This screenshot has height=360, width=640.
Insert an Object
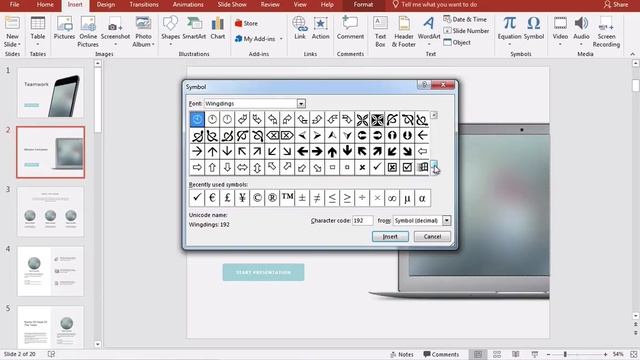coord(457,42)
